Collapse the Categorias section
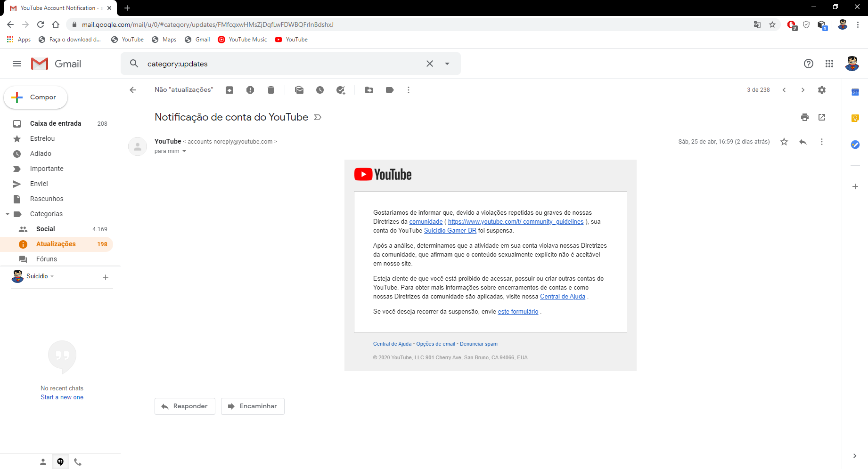The image size is (868, 469). (8, 214)
